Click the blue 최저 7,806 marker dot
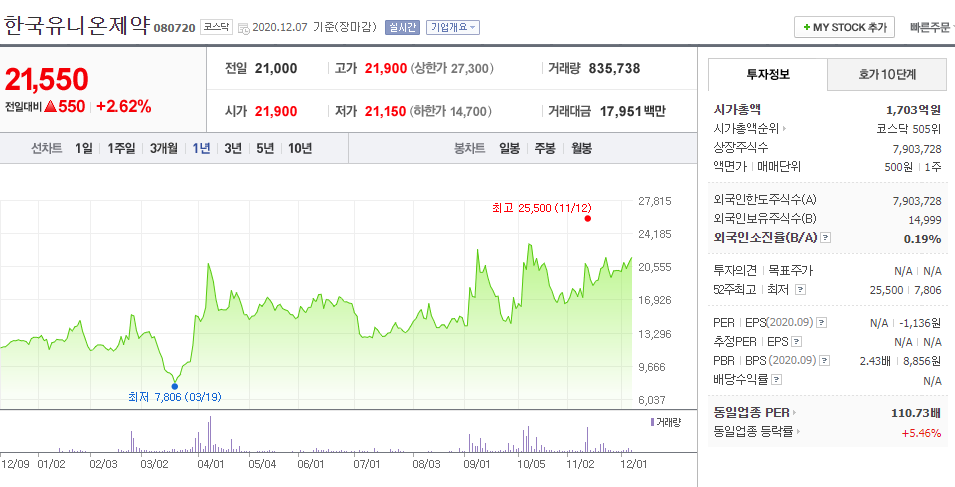 tap(175, 386)
